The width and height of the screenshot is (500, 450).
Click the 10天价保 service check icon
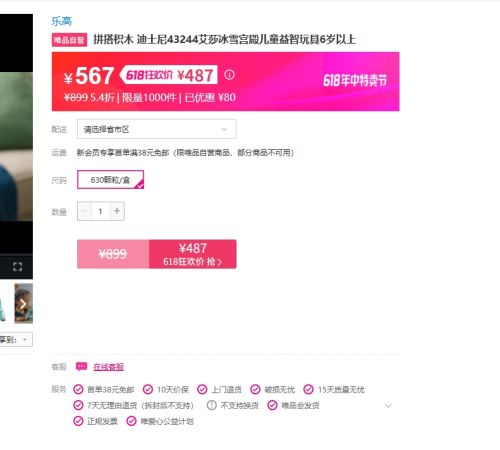(148, 389)
